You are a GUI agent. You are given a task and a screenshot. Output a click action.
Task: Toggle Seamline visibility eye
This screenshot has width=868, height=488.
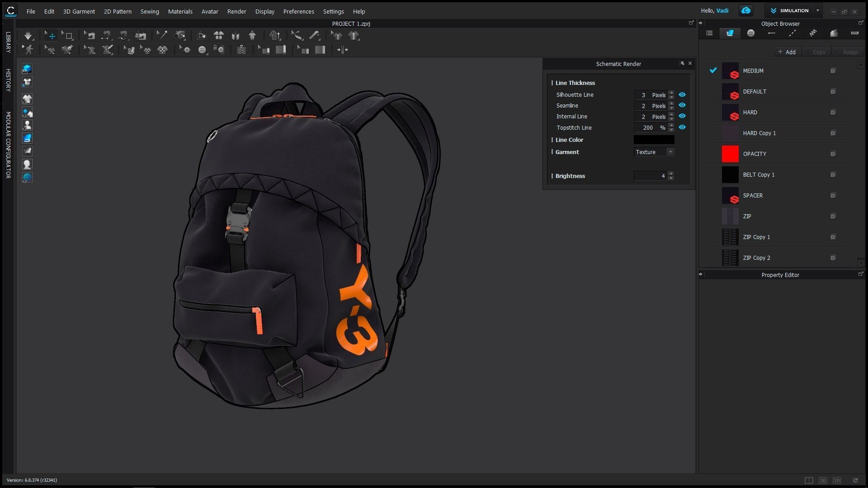[682, 105]
